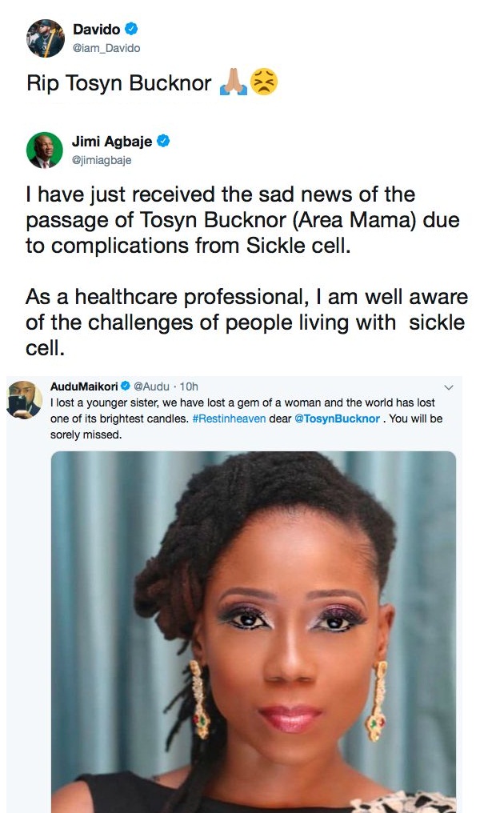Click verified badge next to AuduMaikori

coord(125,386)
